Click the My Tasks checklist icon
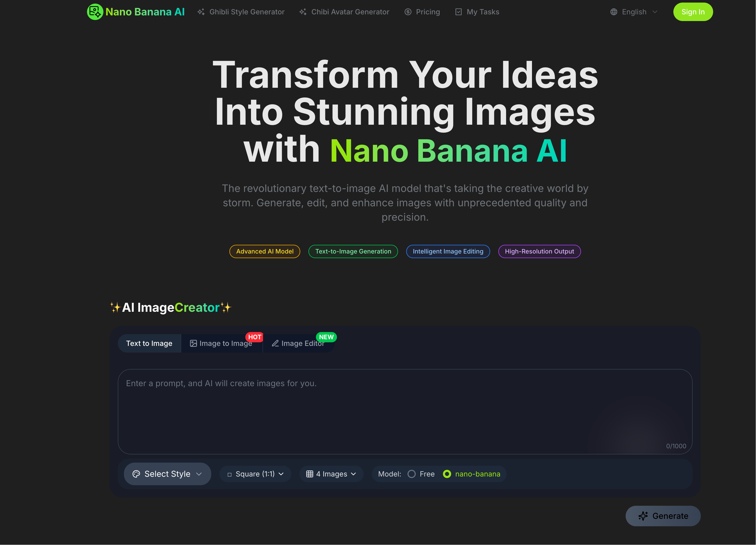756x545 pixels. (x=459, y=12)
